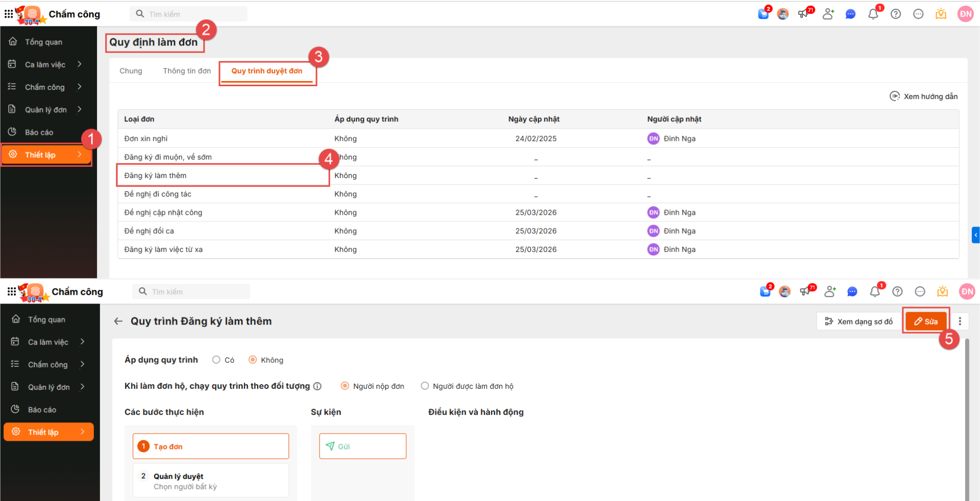This screenshot has width=980, height=501.
Task: Select 'Người được làm đơn hộ' radio option
Action: click(425, 386)
